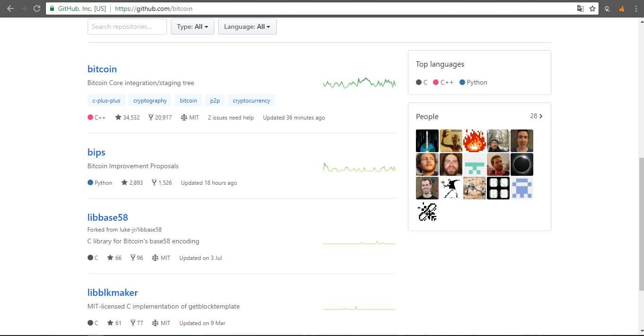The image size is (644, 336).
Task: Open the Type: All dropdown
Action: tap(192, 27)
